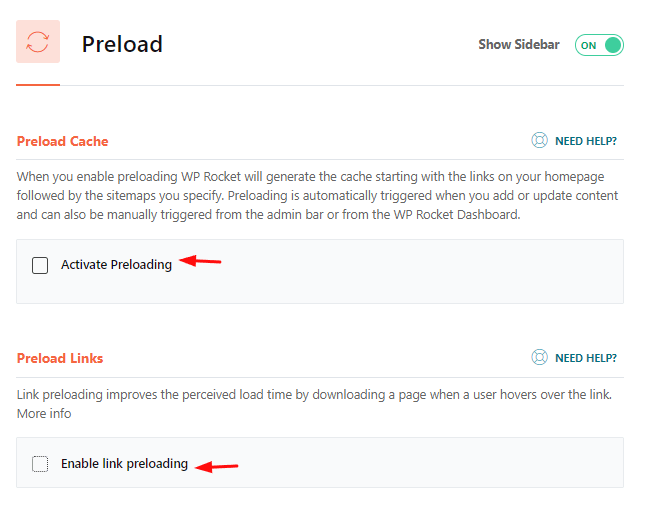Screen dimensions: 645x507
Task: Click the Preload refresh icon
Action: (x=38, y=42)
